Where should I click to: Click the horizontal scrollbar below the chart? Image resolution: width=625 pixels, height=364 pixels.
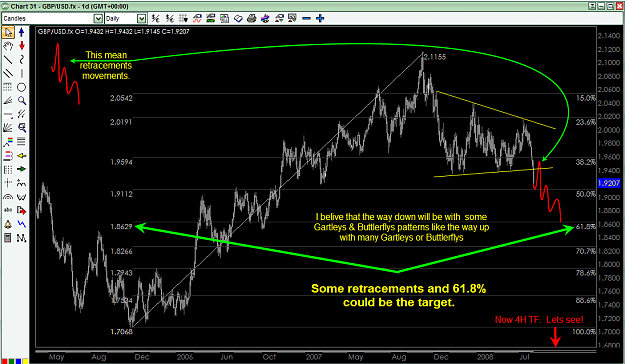pyautogui.click(x=316, y=351)
